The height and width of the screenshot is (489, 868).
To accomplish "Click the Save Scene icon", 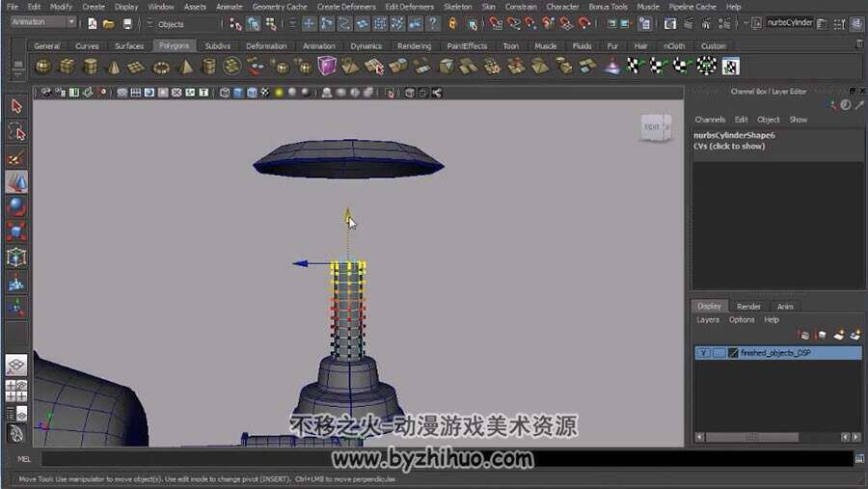I will pyautogui.click(x=127, y=23).
